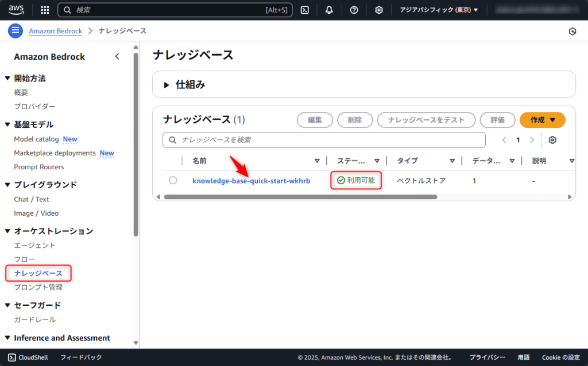Open エージェント in the sidebar
Screen dimensions: 588x366
[34, 246]
